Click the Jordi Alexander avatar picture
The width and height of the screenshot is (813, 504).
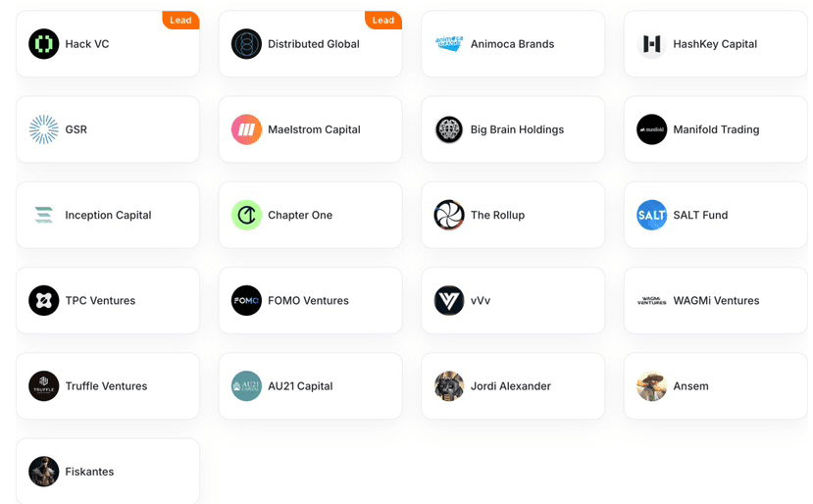449,386
